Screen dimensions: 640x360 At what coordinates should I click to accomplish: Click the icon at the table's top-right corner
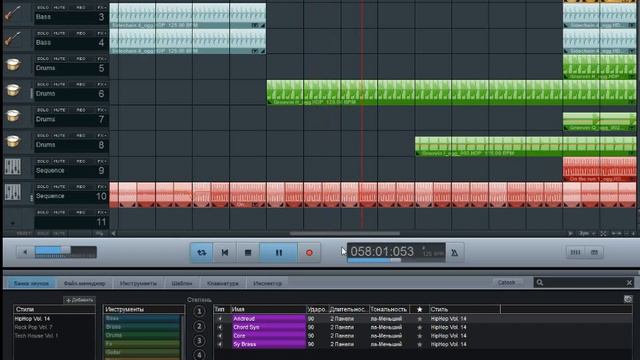pyautogui.click(x=628, y=299)
